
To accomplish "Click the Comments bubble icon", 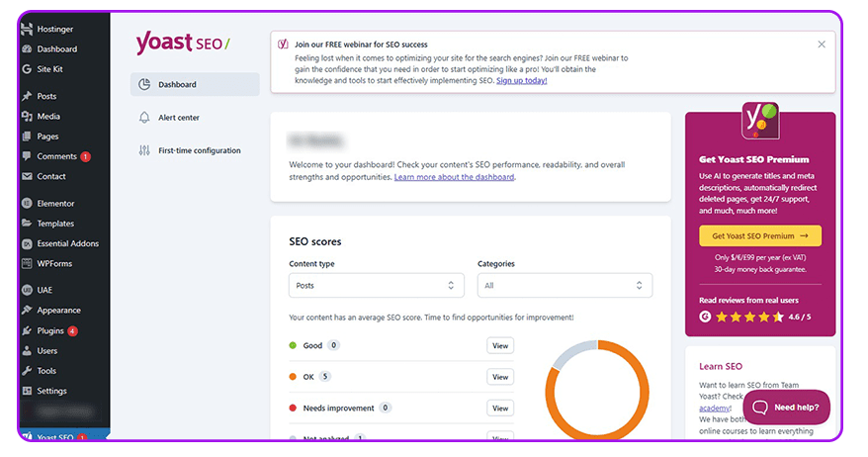I will [x=27, y=156].
